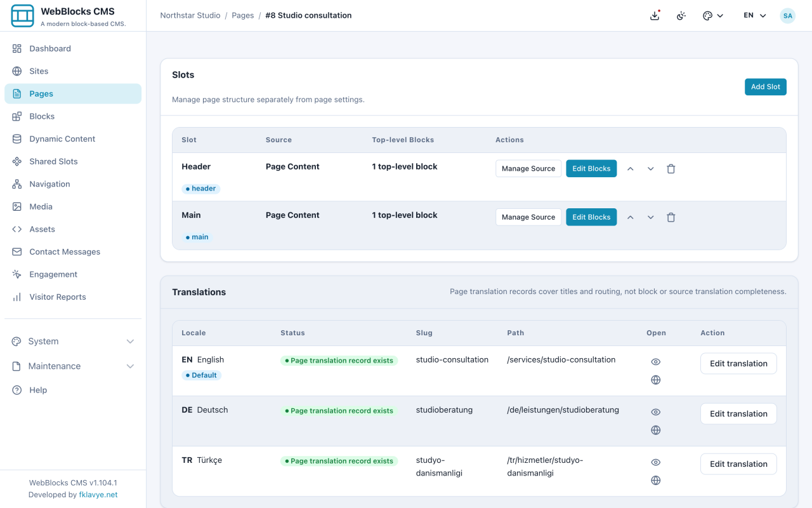Open the English page's public globe link
The height and width of the screenshot is (508, 812).
tap(656, 380)
